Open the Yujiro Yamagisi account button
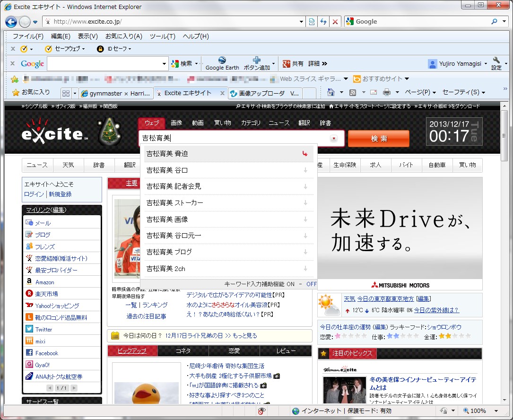 (458, 63)
